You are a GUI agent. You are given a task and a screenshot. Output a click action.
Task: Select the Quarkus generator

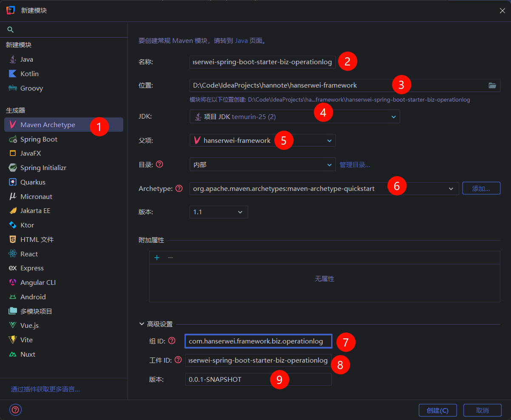coord(33,182)
